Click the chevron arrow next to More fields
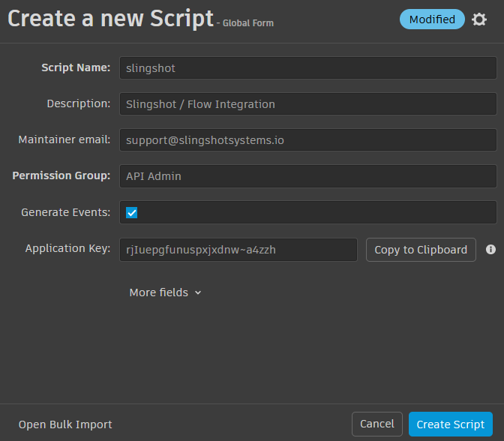Screen dimensions: 504x441 [198, 293]
